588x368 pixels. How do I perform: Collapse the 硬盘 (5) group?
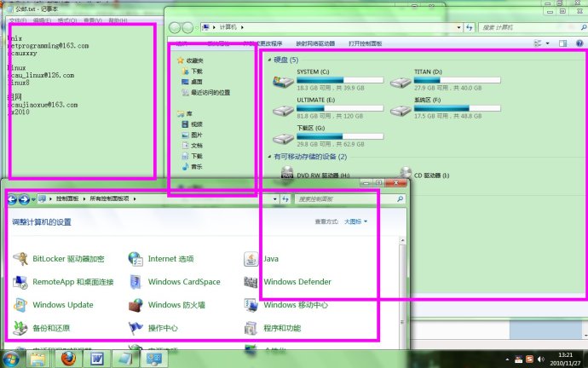(269, 60)
